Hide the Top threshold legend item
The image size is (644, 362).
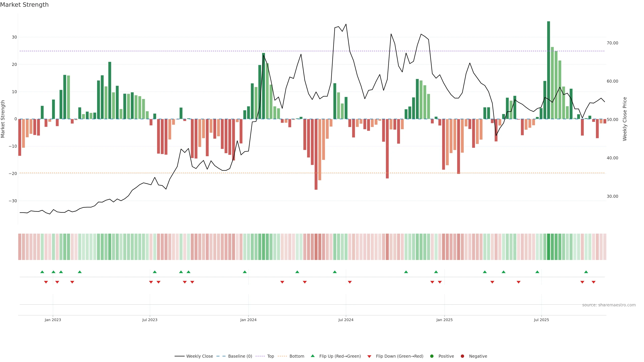click(270, 356)
